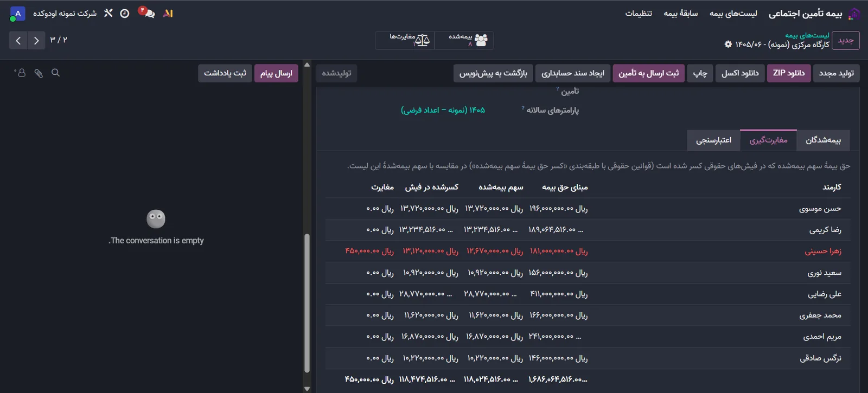Open تنظیمات menu
868x393 pixels.
(639, 14)
